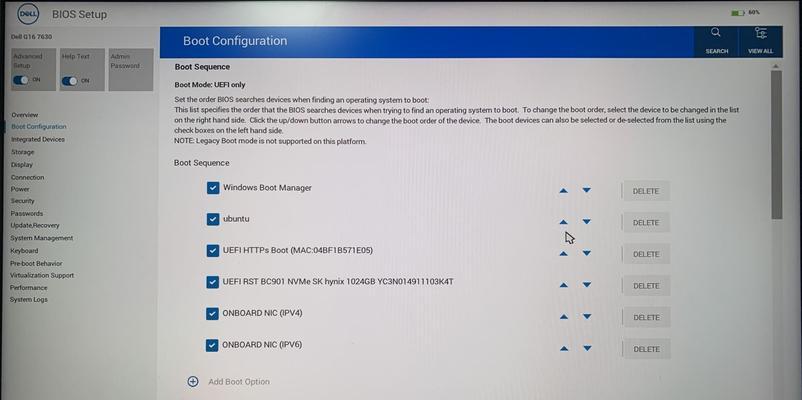
Task: Open Power section
Action: (20, 189)
